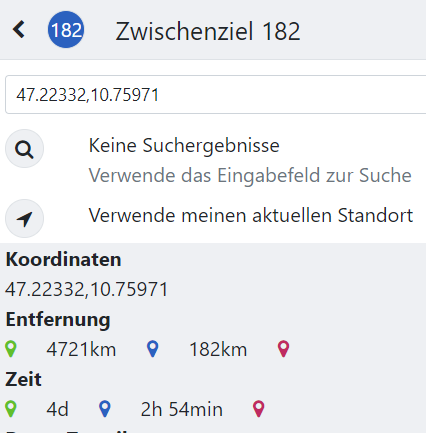Click the blue waypoint pin in Zeit row
This screenshot has height=433, width=426.
pos(105,409)
